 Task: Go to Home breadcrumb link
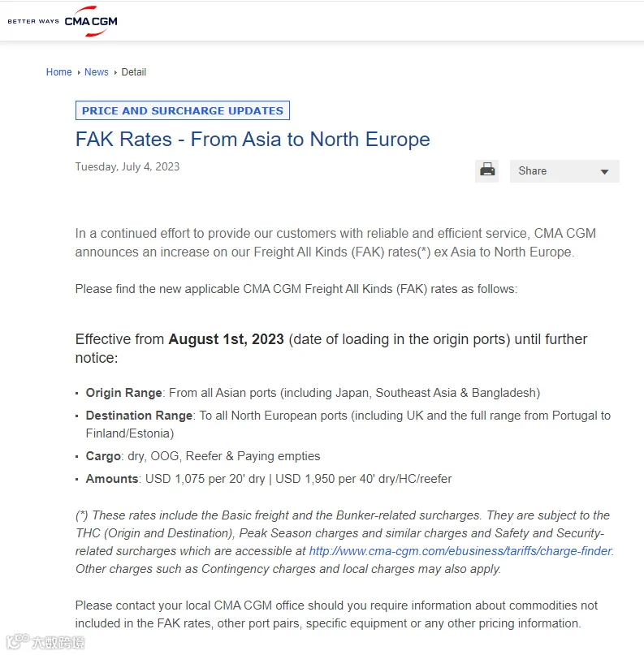point(59,72)
